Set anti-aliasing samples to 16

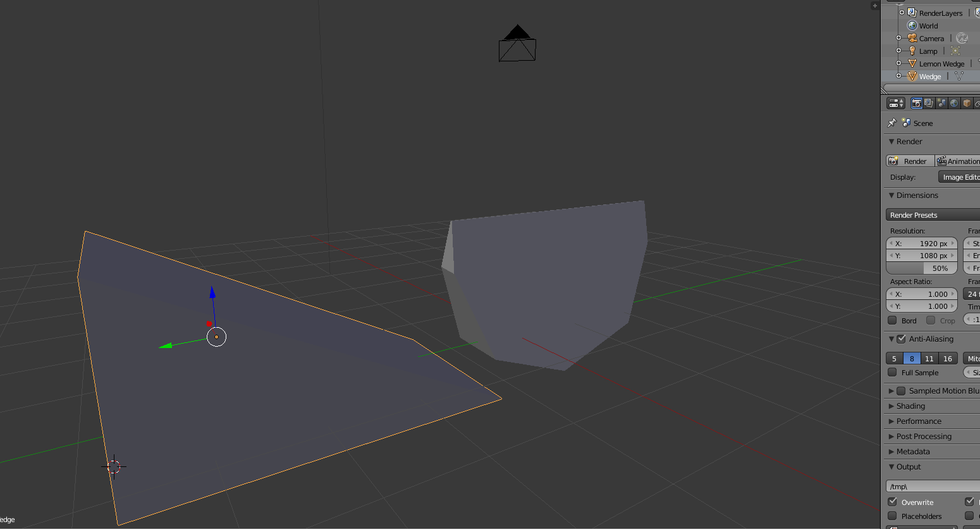point(948,358)
